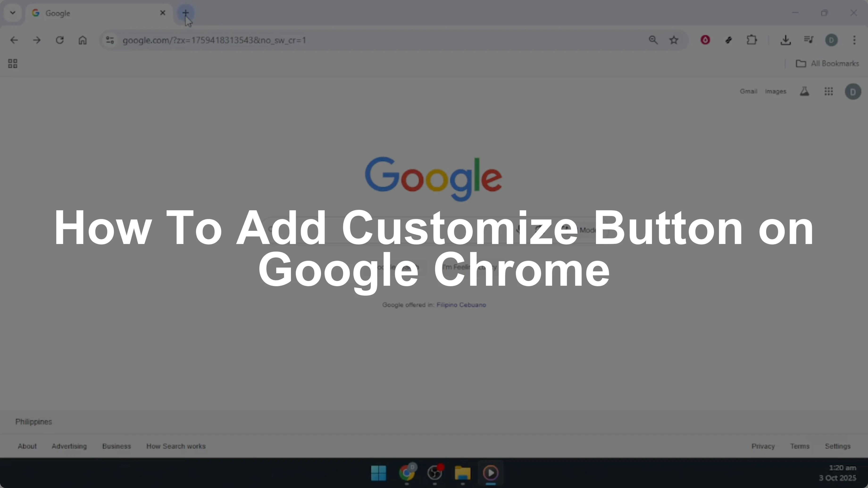Image resolution: width=868 pixels, height=488 pixels.
Task: Open Settings link in page footer
Action: pos(837,446)
